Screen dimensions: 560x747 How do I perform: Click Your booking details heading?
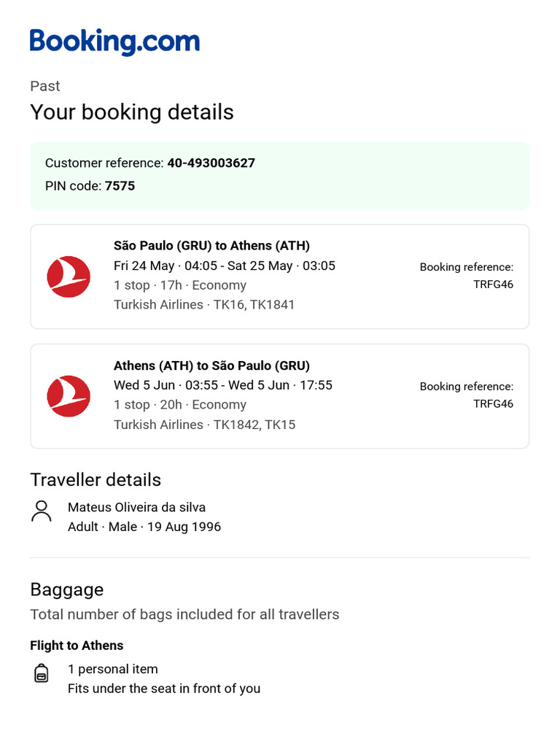tap(132, 112)
